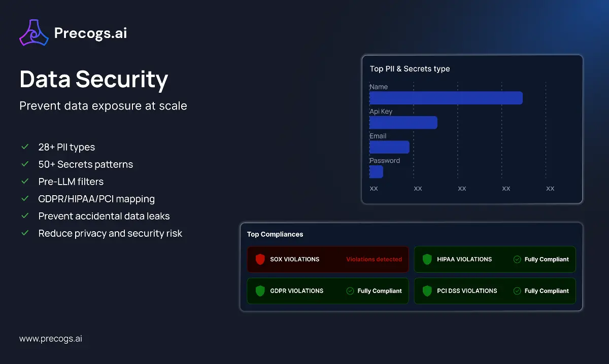Click the checkmark beside 50+ Secrets patterns

click(24, 164)
